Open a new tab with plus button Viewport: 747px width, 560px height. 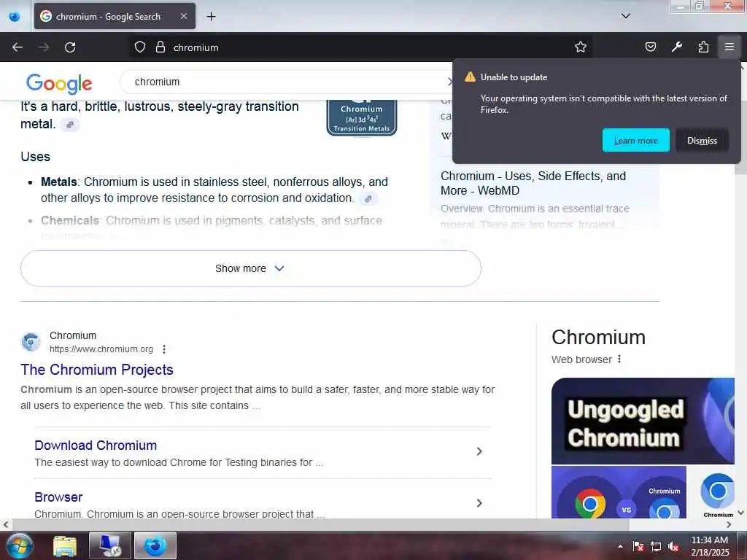point(211,17)
